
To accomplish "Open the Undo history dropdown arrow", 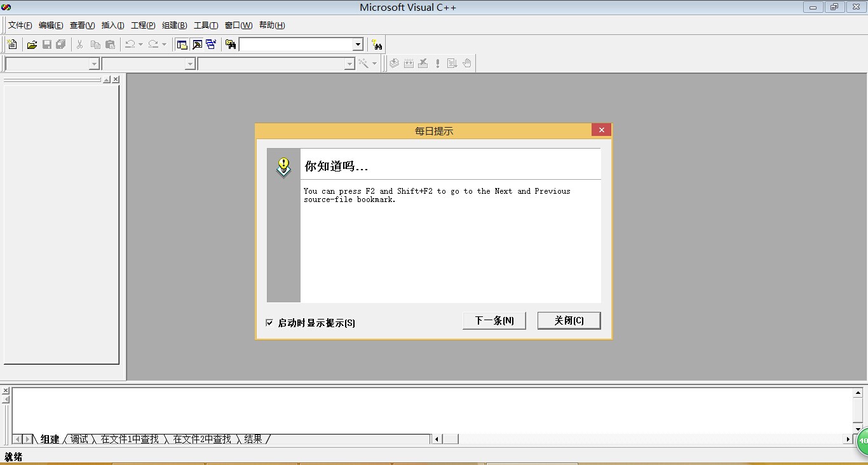I will click(140, 44).
